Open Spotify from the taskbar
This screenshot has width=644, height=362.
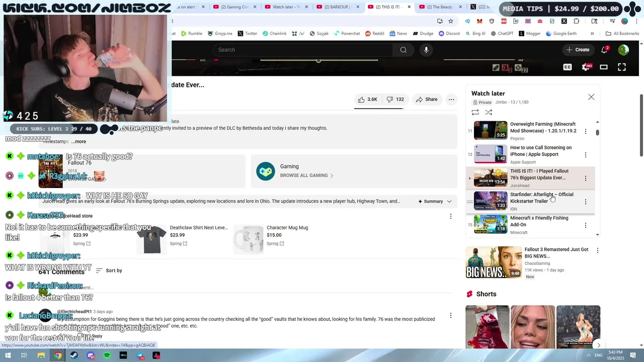point(107,355)
